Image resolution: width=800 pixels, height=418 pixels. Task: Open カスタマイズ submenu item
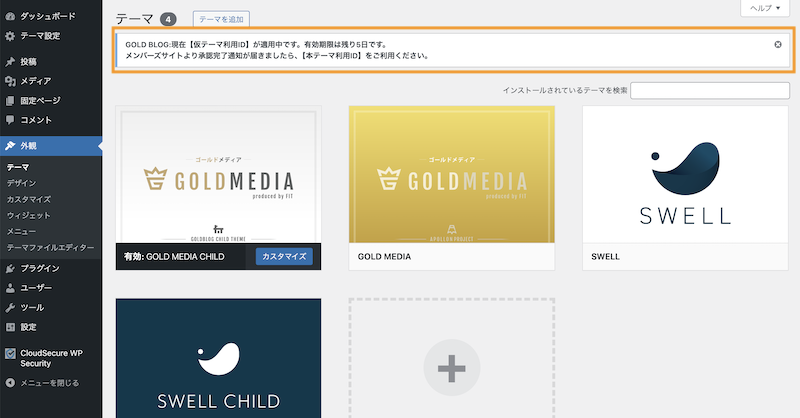point(29,200)
